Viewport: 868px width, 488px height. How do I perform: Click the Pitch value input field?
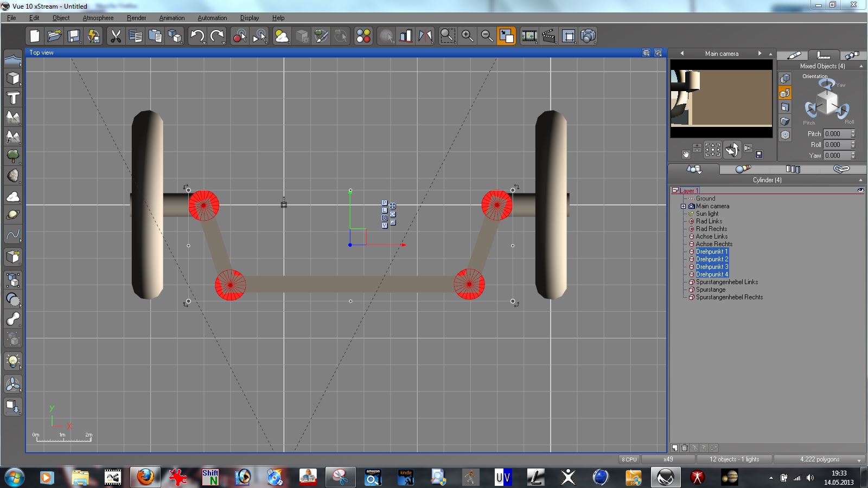(836, 134)
